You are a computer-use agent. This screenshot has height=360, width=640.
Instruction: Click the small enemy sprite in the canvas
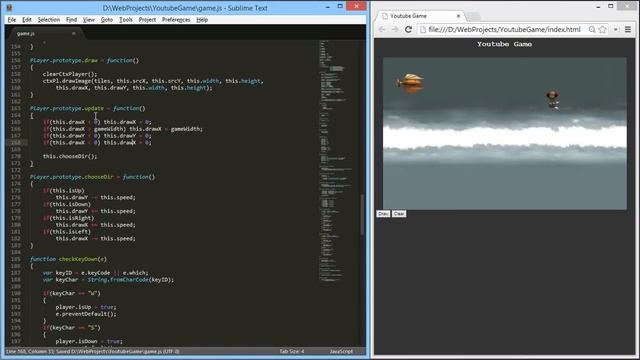pyautogui.click(x=553, y=99)
